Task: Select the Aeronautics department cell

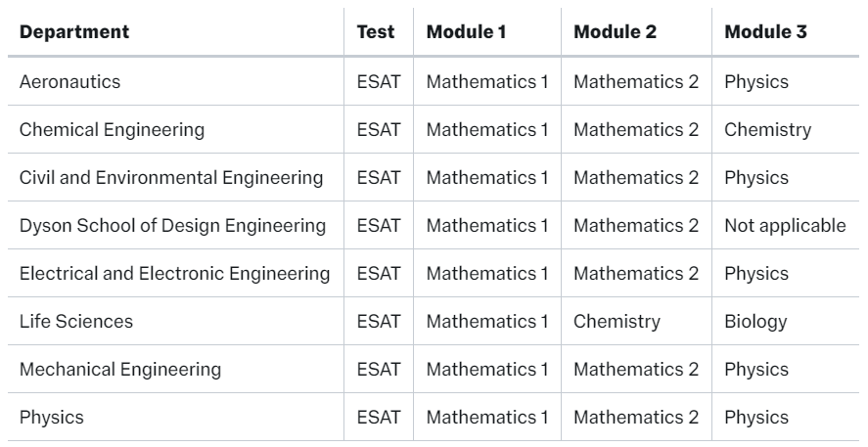Action: [70, 82]
